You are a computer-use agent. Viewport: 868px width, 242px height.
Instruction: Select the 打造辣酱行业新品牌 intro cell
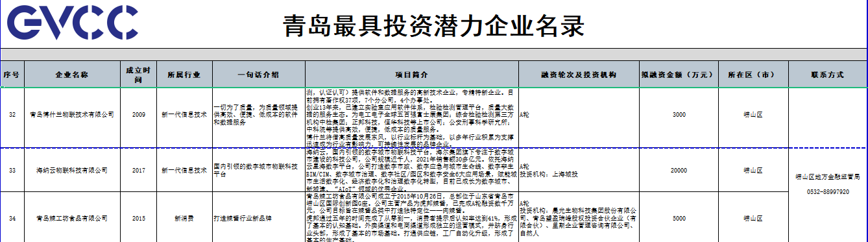[258, 218]
